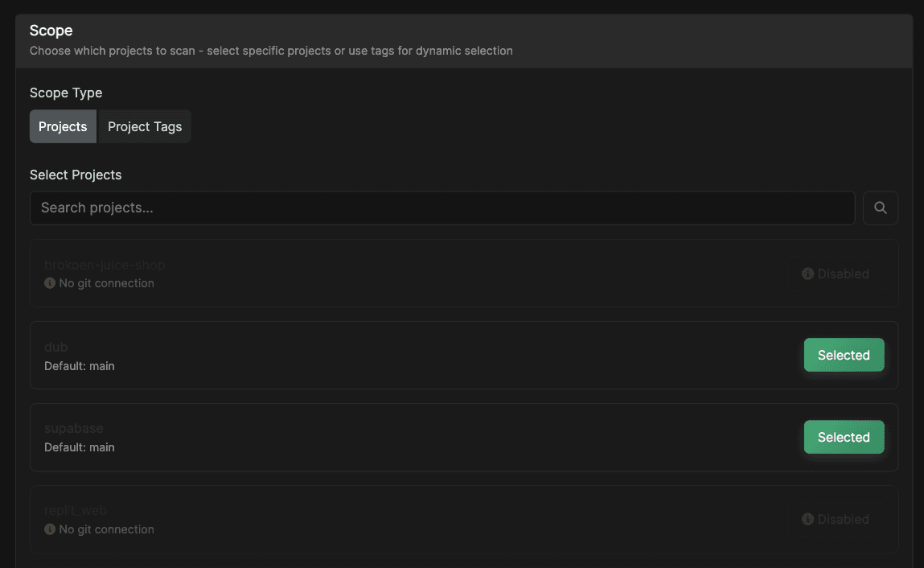Toggle the supabase project's Selected button
This screenshot has height=568, width=924.
click(844, 438)
